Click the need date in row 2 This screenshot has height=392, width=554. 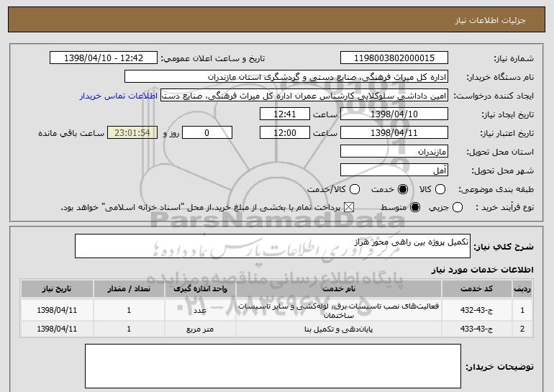pos(57,329)
